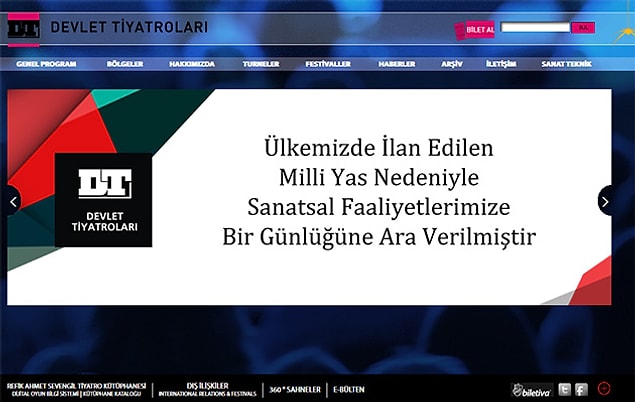Open the E-Bülten footer link

pos(349,389)
